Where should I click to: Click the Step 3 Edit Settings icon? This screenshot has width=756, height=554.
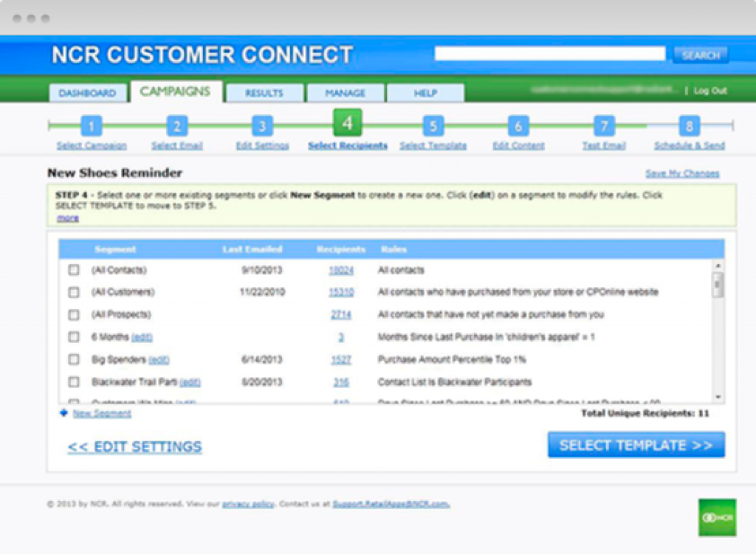coord(261,125)
